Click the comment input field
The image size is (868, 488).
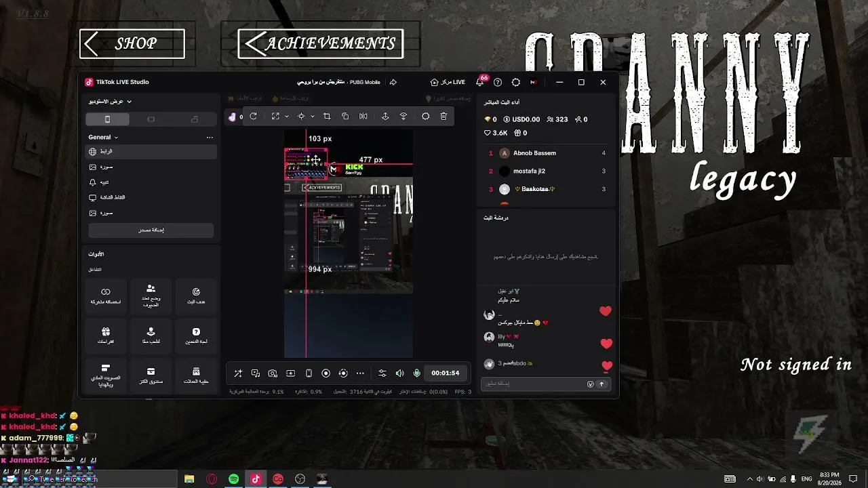pos(547,384)
